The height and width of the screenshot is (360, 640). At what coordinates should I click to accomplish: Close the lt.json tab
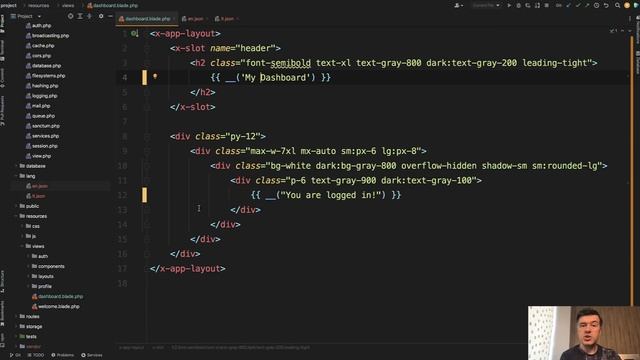coord(238,19)
